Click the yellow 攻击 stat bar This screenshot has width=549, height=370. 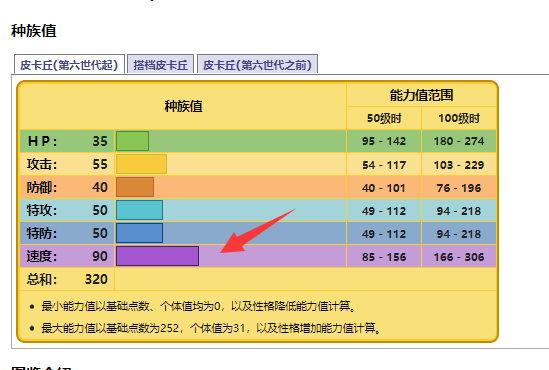point(141,164)
